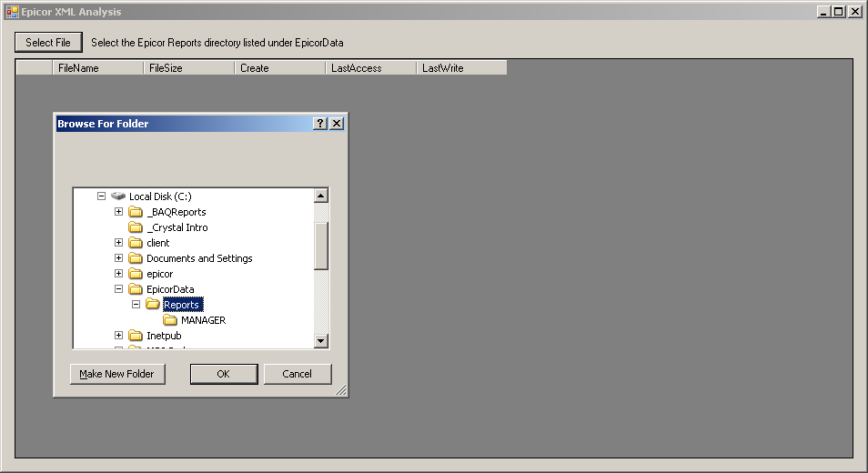The width and height of the screenshot is (868, 473).
Task: Click the FileName column header
Action: click(x=97, y=68)
